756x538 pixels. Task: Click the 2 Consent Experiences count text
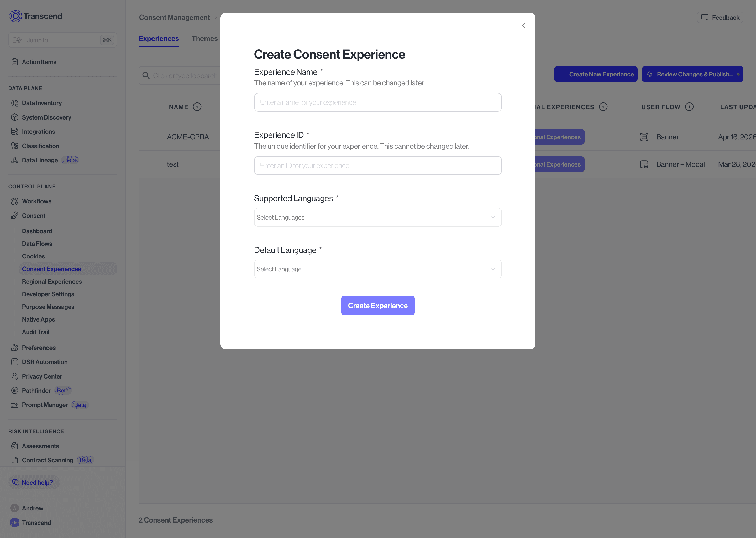click(x=175, y=520)
